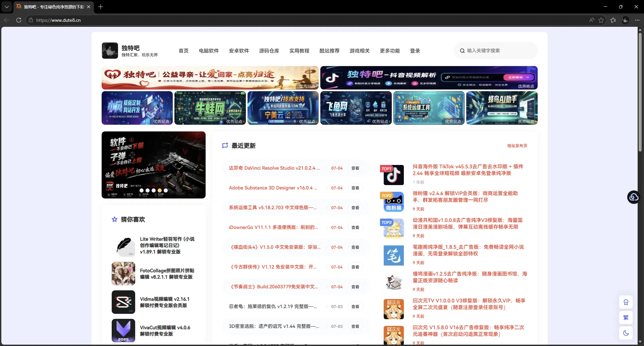Viewport: 644px width, 346px height.
Task: Click 查看 for Adobe Substance 3D Designer
Action: 355,188
